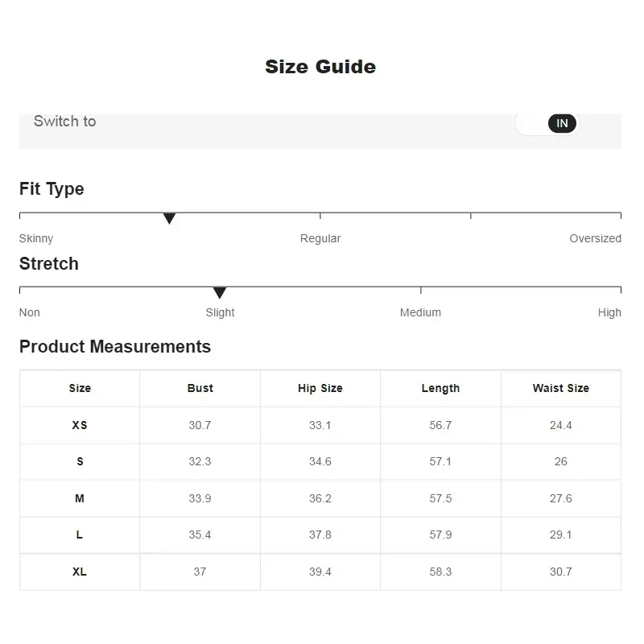Click the Waist Size column header

560,388
